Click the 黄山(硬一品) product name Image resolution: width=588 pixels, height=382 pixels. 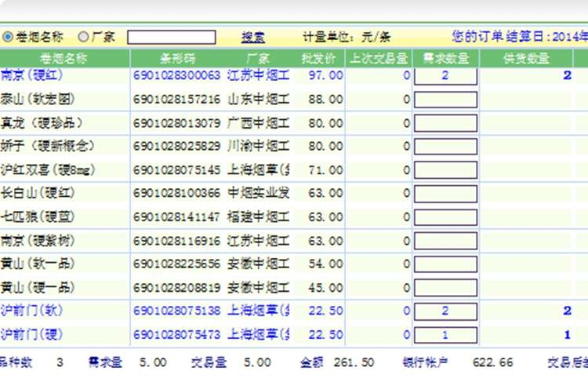38,288
